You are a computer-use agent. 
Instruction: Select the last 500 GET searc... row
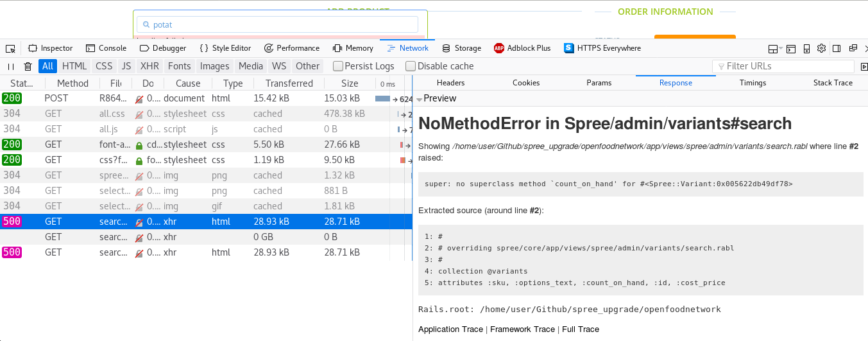tap(206, 253)
